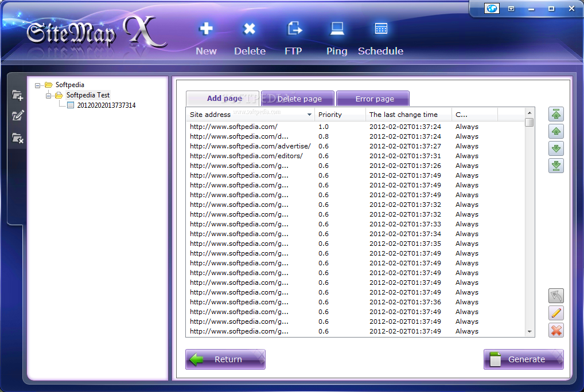Open the FTP upload tool
Image resolution: width=584 pixels, height=392 pixels.
point(294,28)
